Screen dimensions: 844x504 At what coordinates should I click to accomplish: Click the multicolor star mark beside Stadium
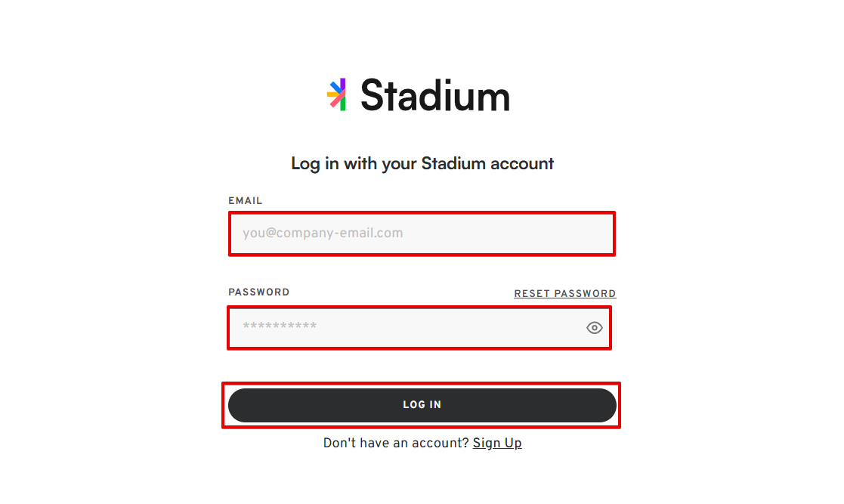coord(336,94)
